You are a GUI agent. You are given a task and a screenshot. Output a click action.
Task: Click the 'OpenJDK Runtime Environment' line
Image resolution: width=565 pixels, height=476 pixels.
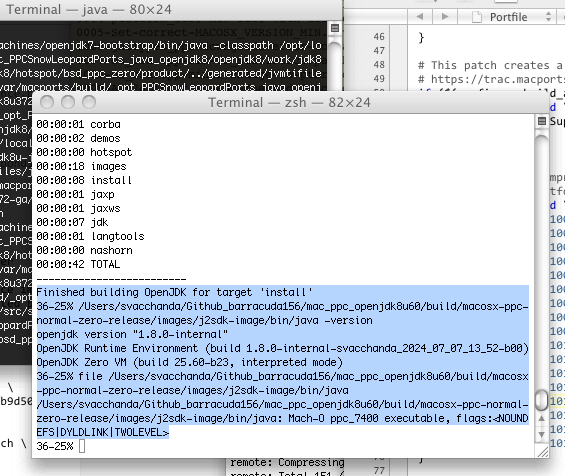click(x=282, y=348)
